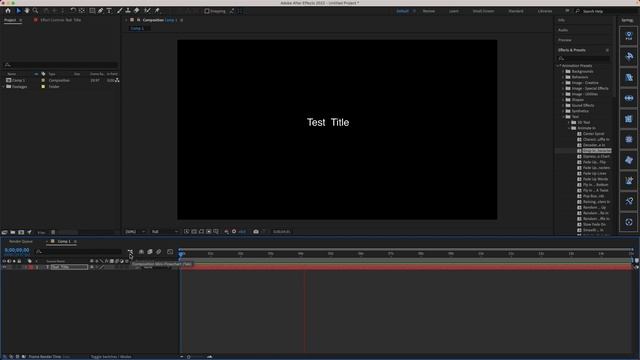Toggle hide shy layers icon in timeline
This screenshot has width=640, height=360.
point(141,252)
